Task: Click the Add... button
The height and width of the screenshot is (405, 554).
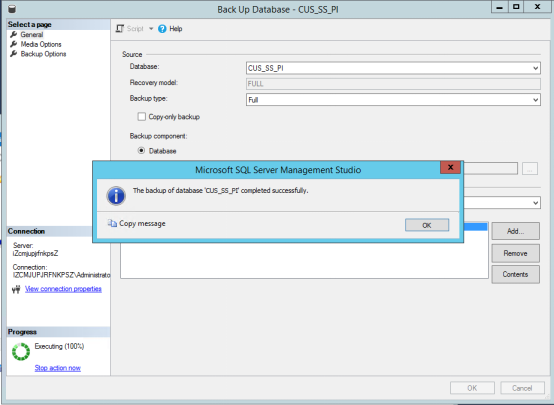Action: pyautogui.click(x=515, y=231)
